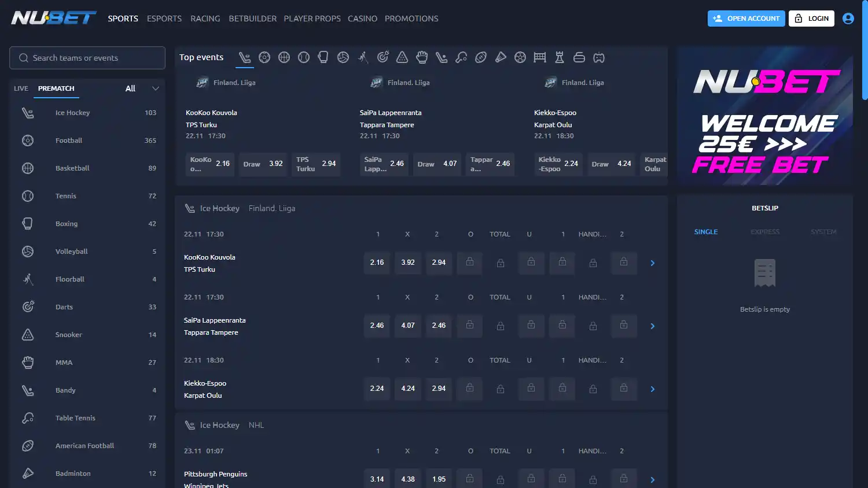868x488 pixels.
Task: Select the MMA glove icon in Top events
Action: [422, 57]
